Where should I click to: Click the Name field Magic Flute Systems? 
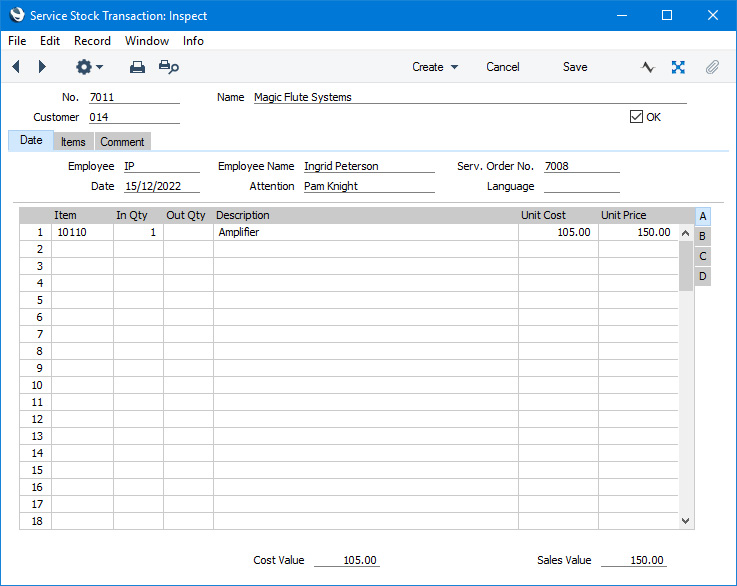pos(470,97)
